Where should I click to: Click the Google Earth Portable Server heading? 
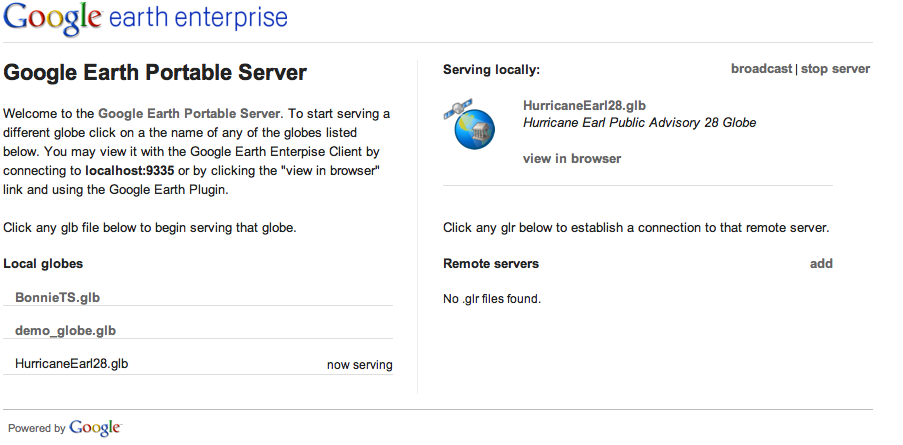(x=155, y=73)
